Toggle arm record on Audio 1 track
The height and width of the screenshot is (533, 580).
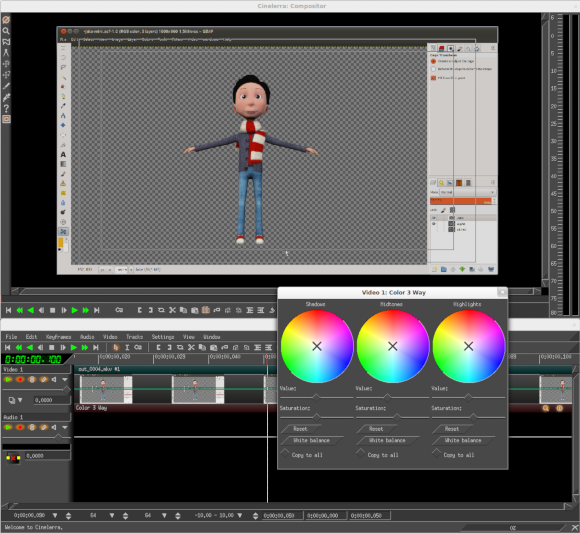tap(20, 427)
